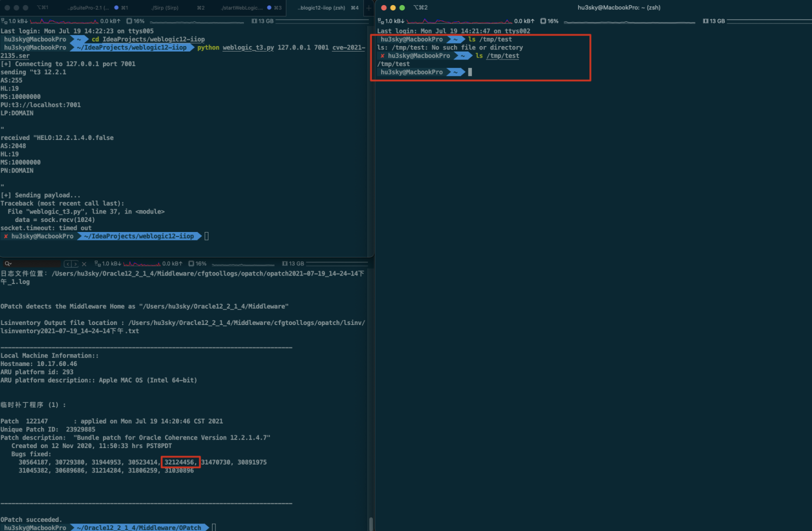Click 1.0 kB download rate in bottom-left pane
Viewport: 812px width, 531px height.
[x=111, y=263]
